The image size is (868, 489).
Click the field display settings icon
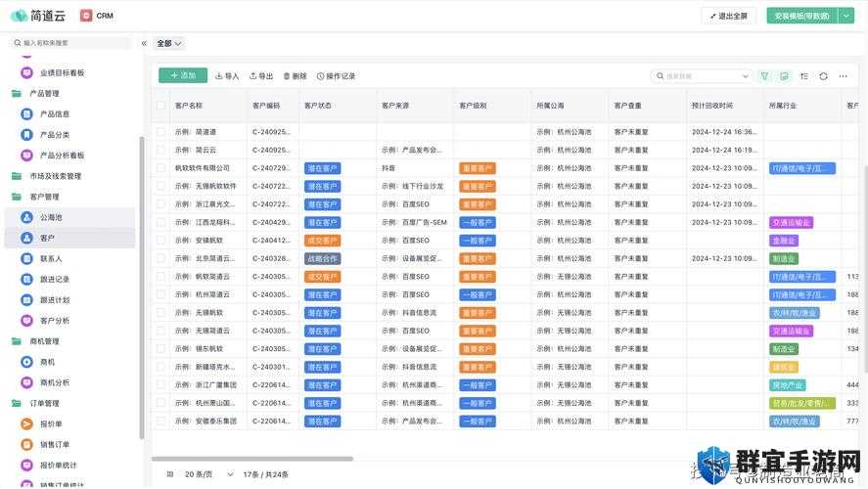[785, 76]
